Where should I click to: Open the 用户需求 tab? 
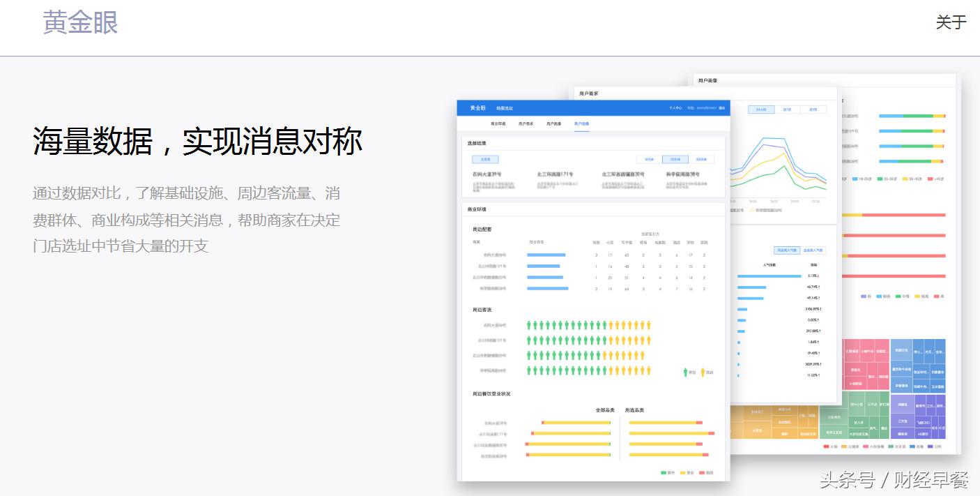526,123
